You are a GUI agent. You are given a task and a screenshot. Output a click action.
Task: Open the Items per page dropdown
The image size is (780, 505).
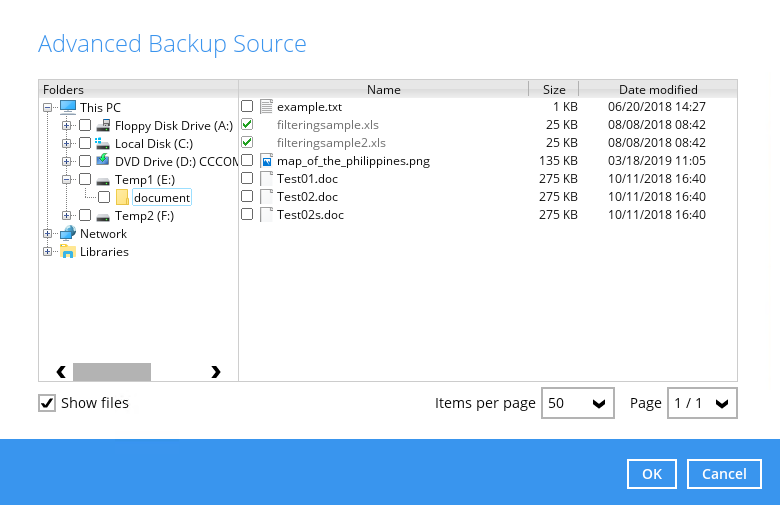coord(578,403)
